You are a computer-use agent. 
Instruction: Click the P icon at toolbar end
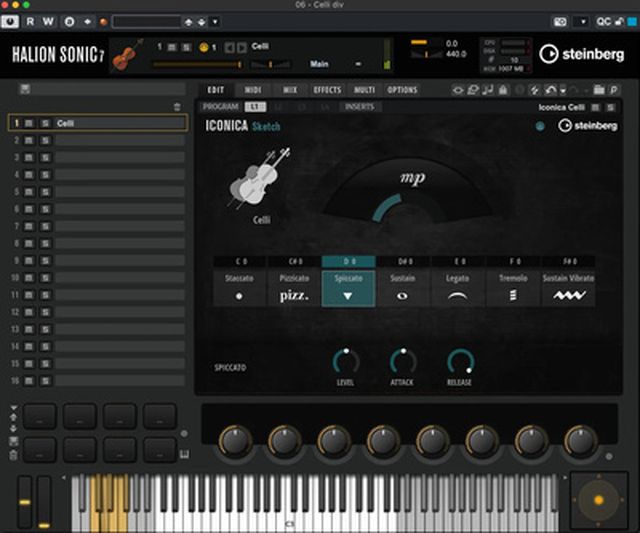click(x=614, y=90)
